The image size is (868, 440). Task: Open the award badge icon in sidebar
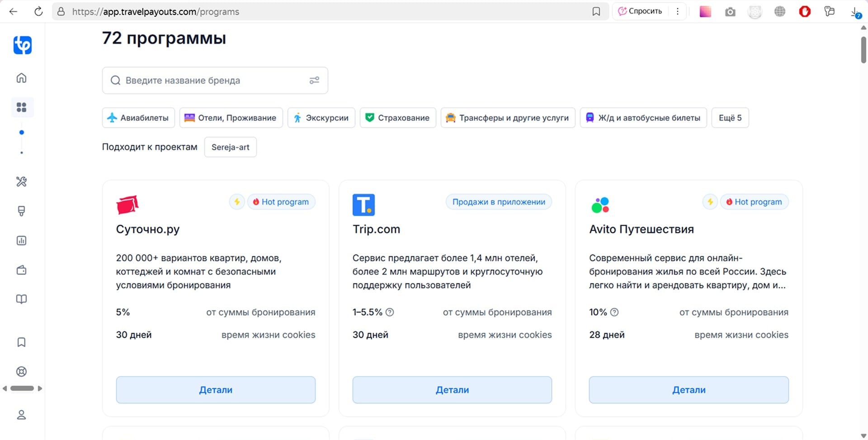click(x=21, y=211)
